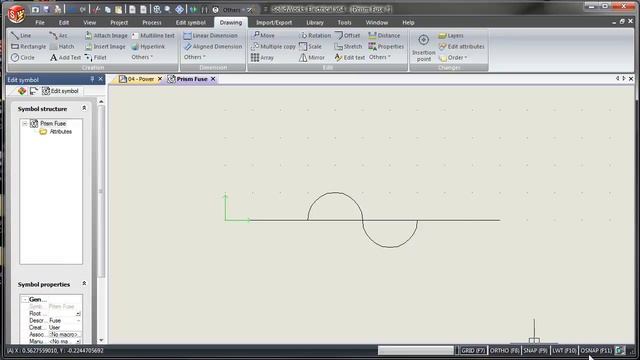This screenshot has width=640, height=360.
Task: Collapse the Symbol properties section
Action: (x=84, y=284)
